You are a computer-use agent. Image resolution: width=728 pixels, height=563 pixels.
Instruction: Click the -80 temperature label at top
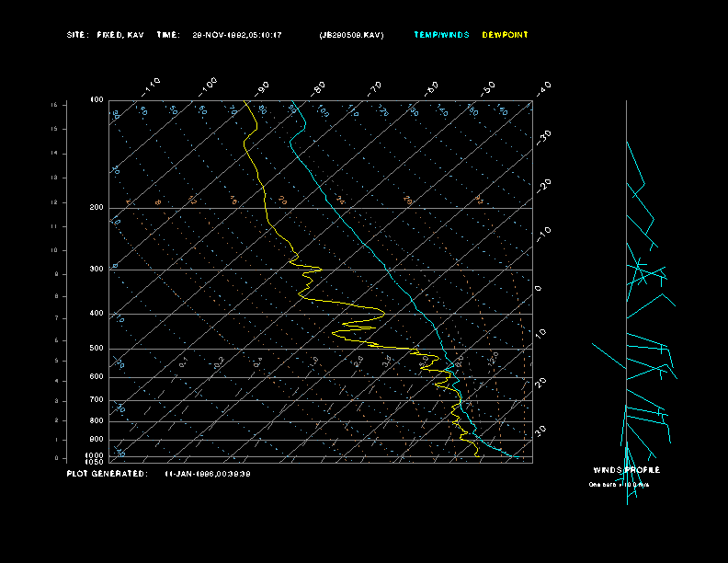pyautogui.click(x=319, y=88)
